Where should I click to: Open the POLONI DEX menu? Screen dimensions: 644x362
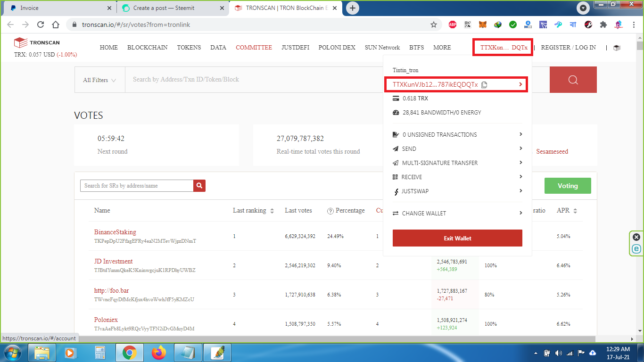337,48
